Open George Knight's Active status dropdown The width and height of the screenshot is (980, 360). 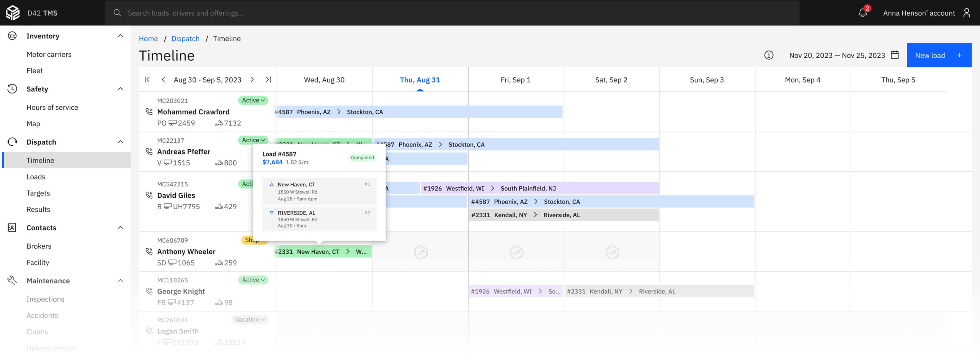(x=253, y=280)
